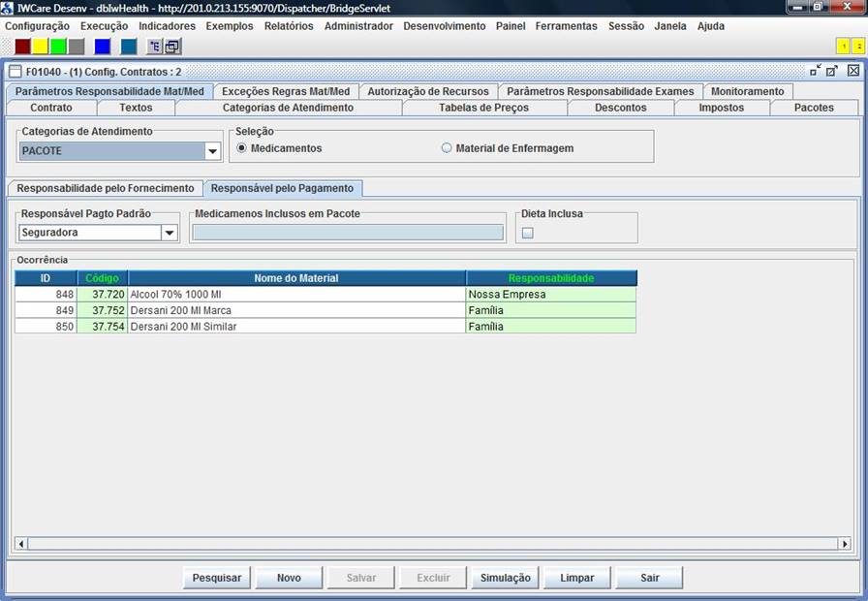Click the Sair button
Image resolution: width=868 pixels, height=601 pixels.
(x=649, y=578)
